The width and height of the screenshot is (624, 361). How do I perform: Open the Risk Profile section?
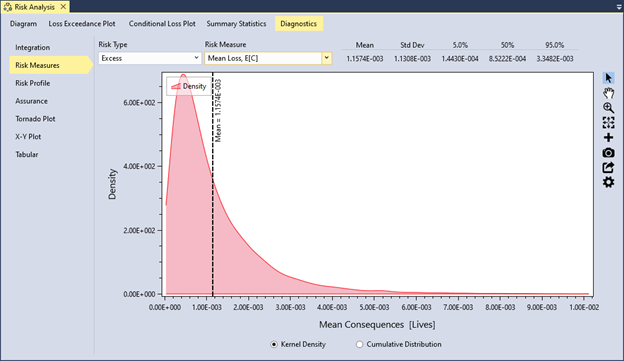pos(33,83)
